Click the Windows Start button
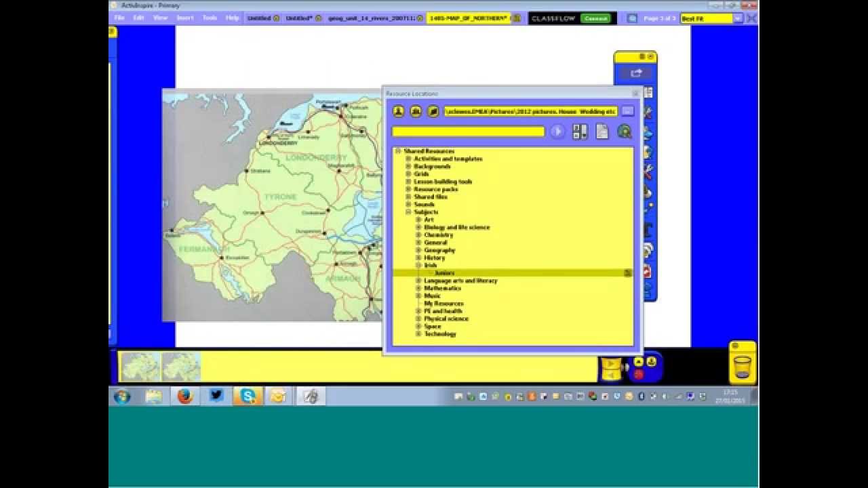 tap(122, 396)
